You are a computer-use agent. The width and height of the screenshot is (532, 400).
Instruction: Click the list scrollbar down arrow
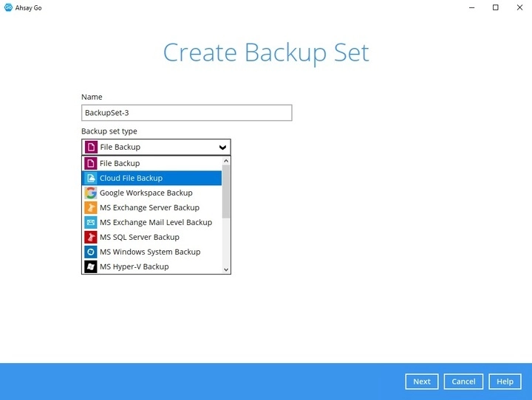[x=226, y=270]
